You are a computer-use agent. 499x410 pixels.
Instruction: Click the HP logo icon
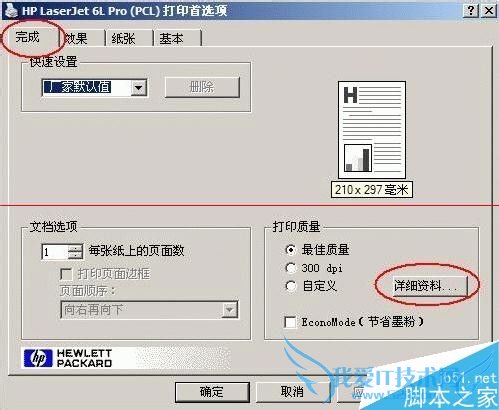pos(38,358)
